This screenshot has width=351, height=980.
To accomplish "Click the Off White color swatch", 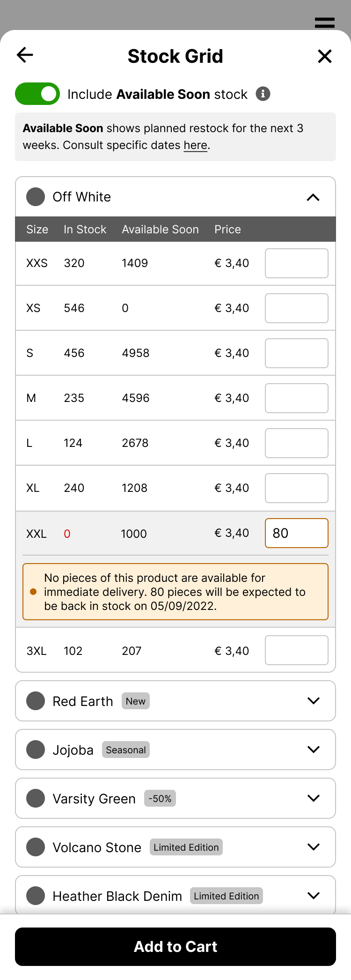I will (36, 197).
